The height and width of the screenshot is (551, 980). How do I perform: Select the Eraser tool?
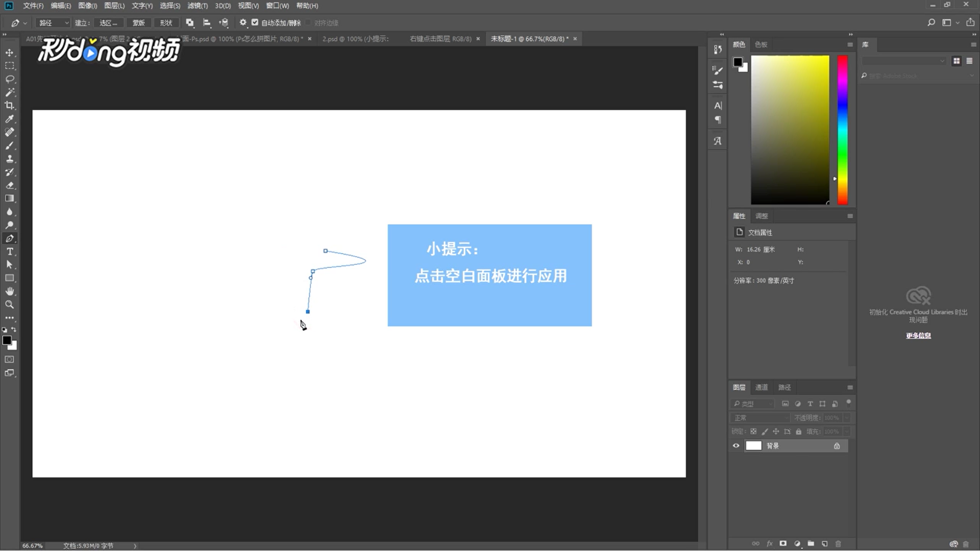(10, 185)
